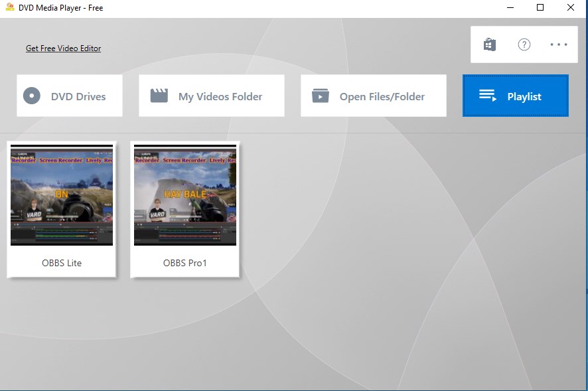The image size is (588, 391).
Task: Select the Playlist icon
Action: 488,96
